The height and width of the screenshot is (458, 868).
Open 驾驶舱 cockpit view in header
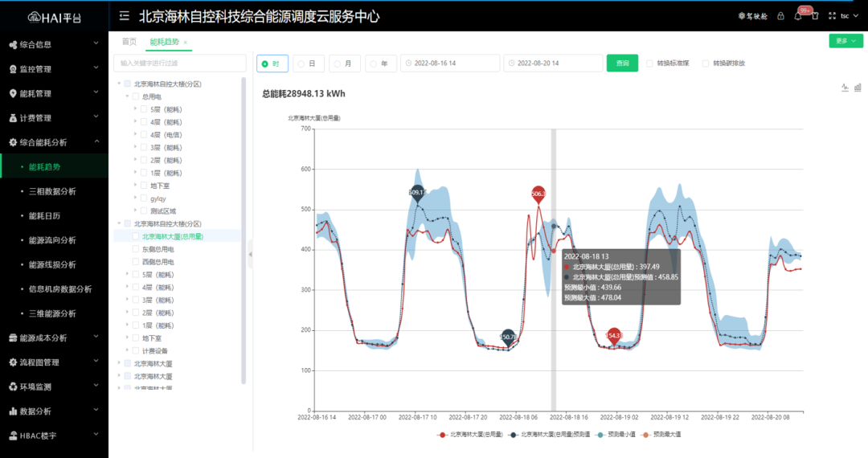click(753, 16)
